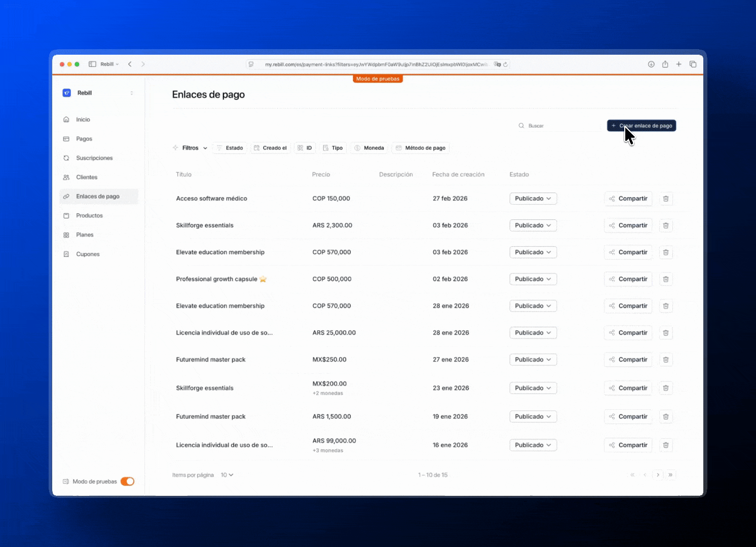Open new browser tab with plus icon
Viewport: 756px width, 547px height.
pyautogui.click(x=678, y=64)
